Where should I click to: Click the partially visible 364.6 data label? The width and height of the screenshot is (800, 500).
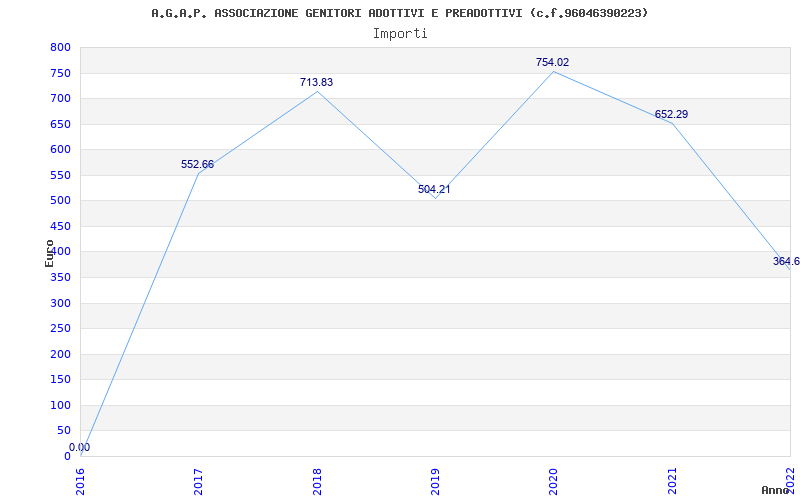pos(786,261)
